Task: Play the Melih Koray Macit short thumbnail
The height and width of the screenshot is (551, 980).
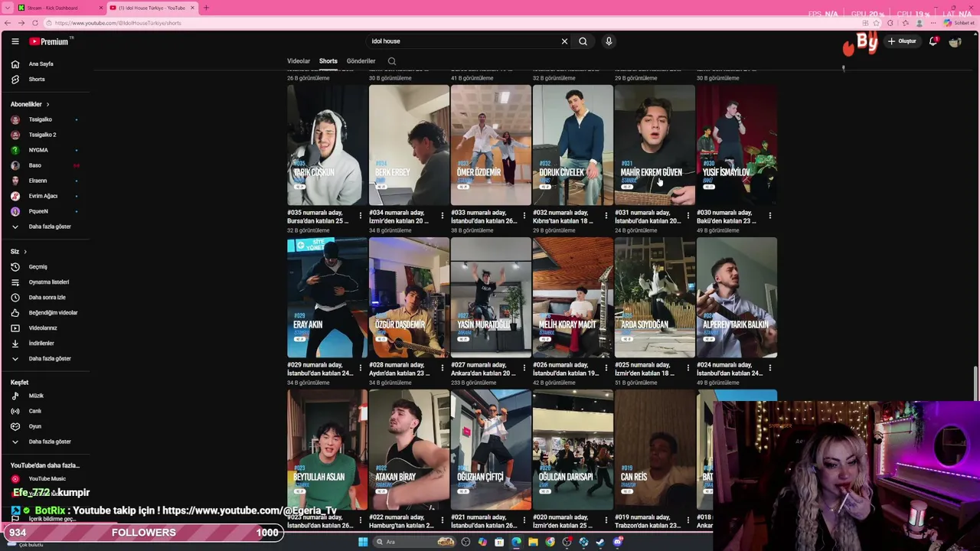Action: tap(573, 298)
